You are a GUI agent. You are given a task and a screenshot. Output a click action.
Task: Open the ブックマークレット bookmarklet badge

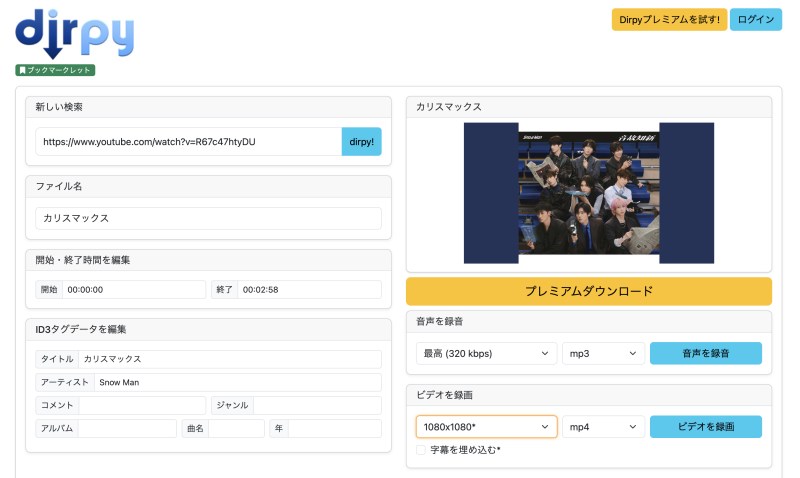(x=55, y=70)
